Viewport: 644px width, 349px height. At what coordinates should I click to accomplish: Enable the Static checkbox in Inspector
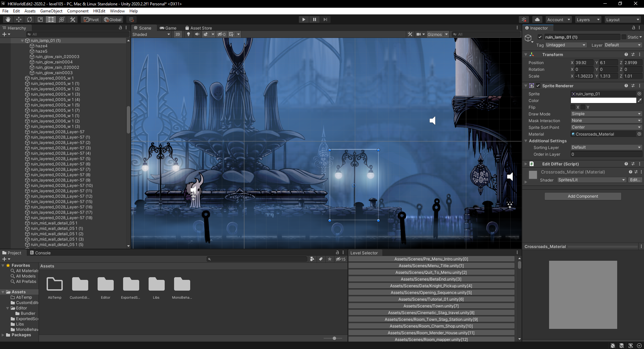(x=624, y=37)
